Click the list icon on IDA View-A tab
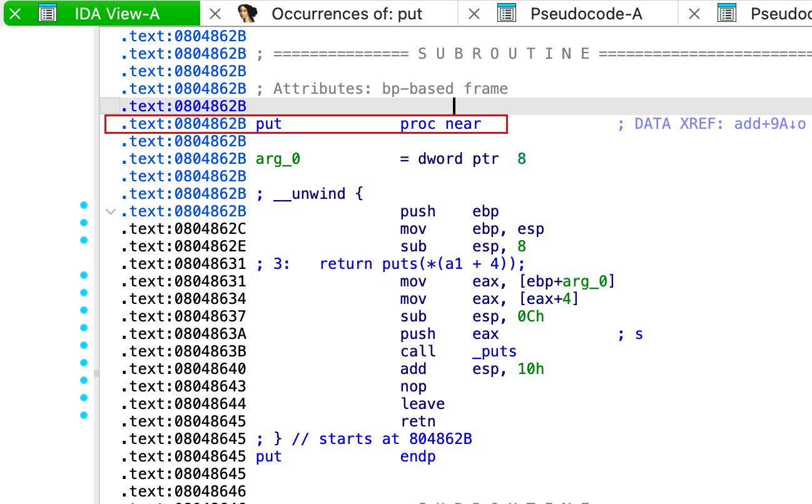The image size is (812, 504). pyautogui.click(x=48, y=13)
